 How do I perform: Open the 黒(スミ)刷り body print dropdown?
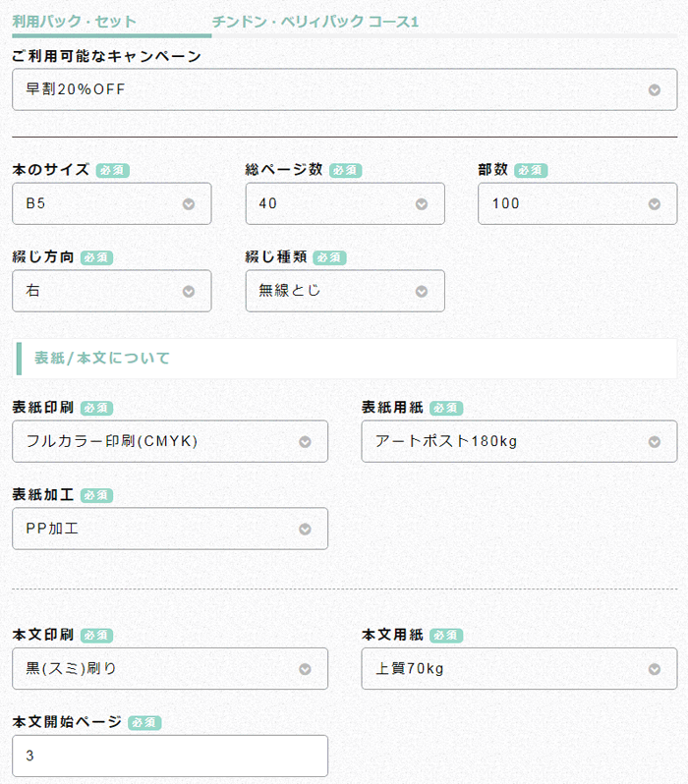click(170, 669)
